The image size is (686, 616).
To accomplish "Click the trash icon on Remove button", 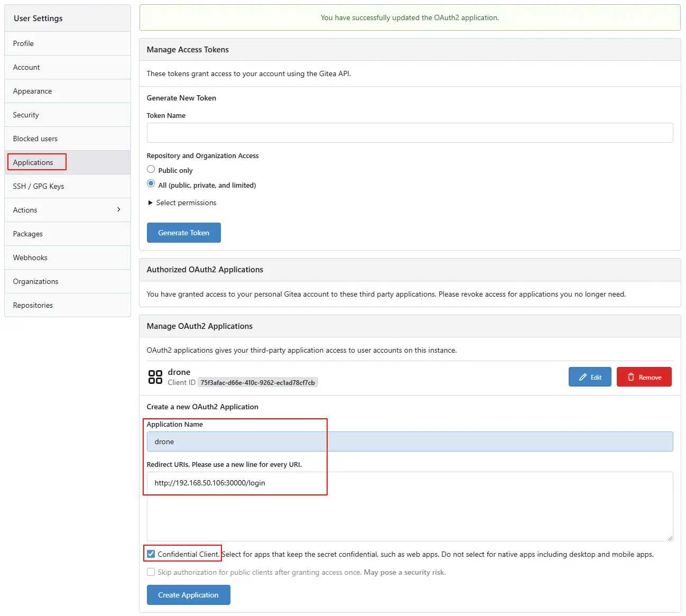I will pos(631,377).
